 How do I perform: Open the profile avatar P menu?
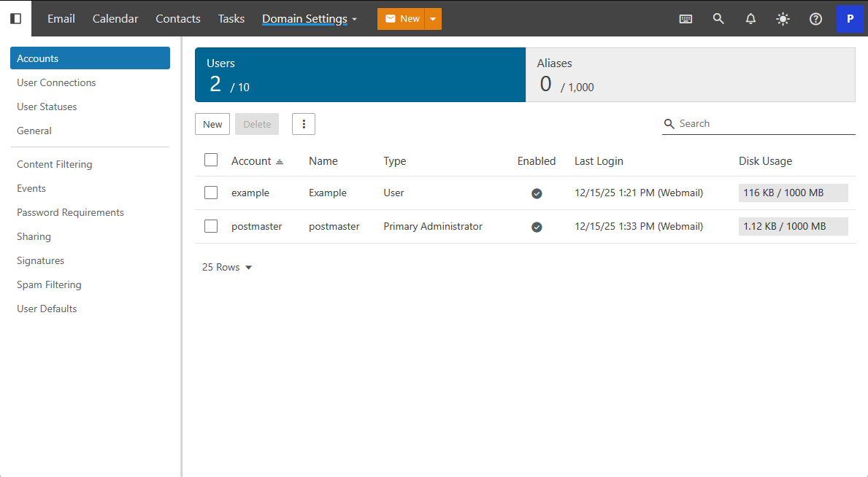(x=850, y=19)
